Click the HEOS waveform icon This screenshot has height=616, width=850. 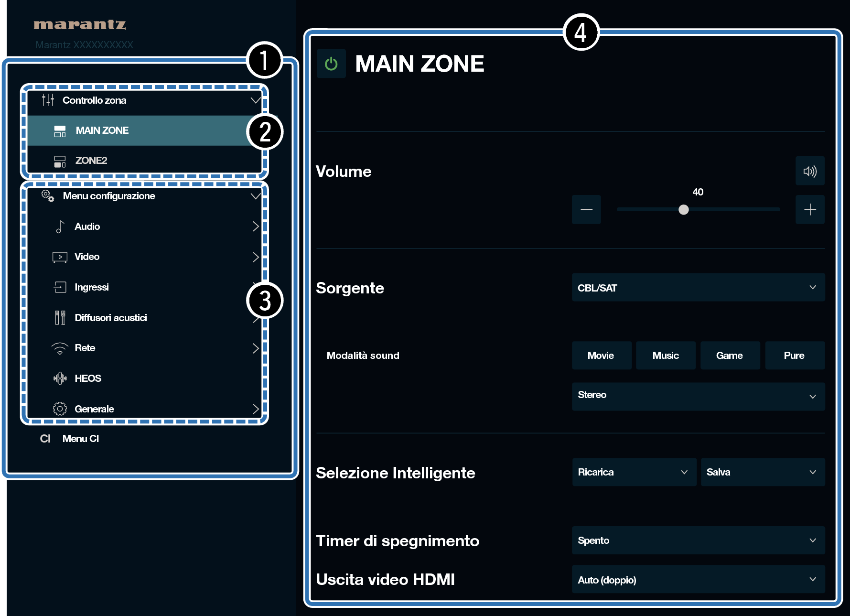click(60, 378)
